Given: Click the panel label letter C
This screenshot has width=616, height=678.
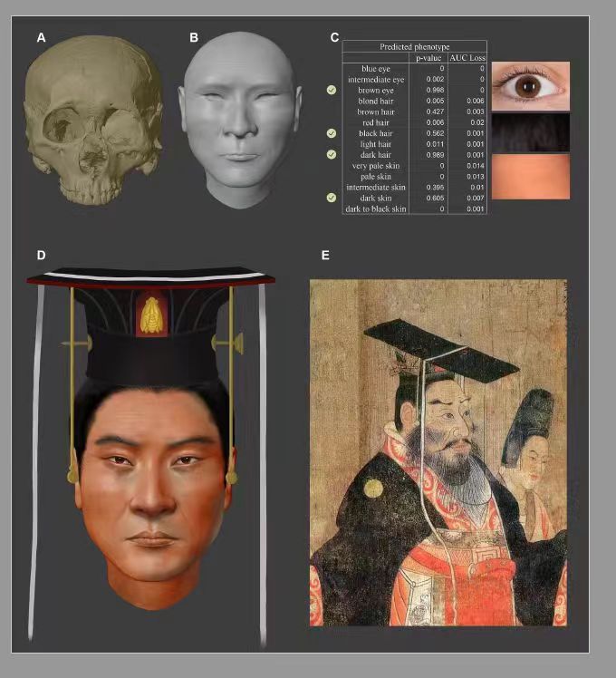Looking at the screenshot, I should 334,38.
